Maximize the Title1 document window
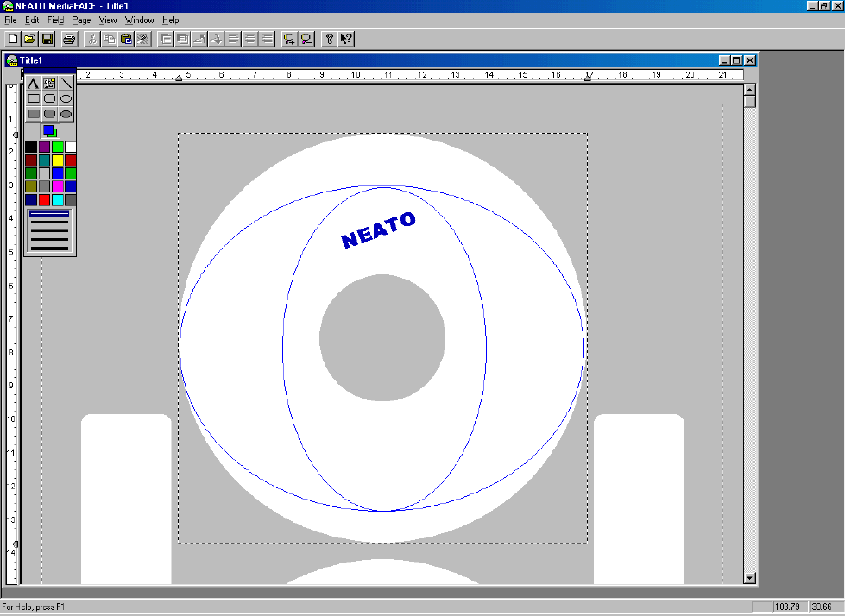The width and height of the screenshot is (845, 616). click(x=737, y=60)
